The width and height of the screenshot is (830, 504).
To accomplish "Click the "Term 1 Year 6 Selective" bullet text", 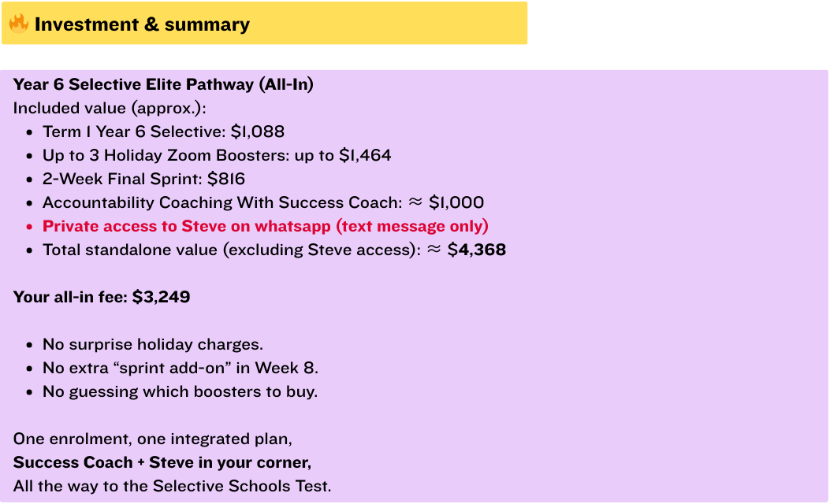I will click(134, 132).
